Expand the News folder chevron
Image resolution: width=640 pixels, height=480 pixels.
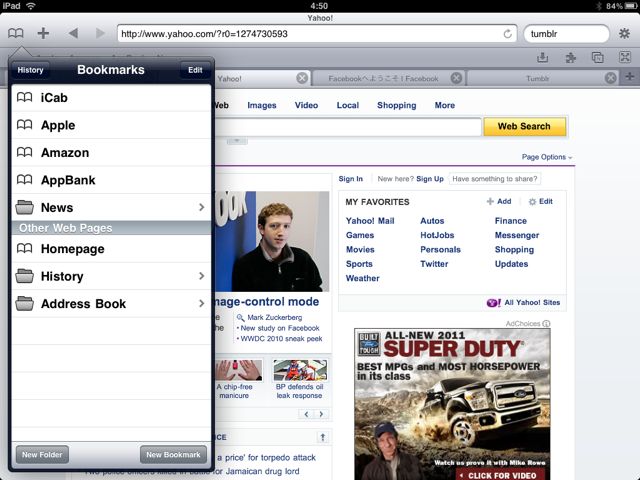pyautogui.click(x=201, y=207)
